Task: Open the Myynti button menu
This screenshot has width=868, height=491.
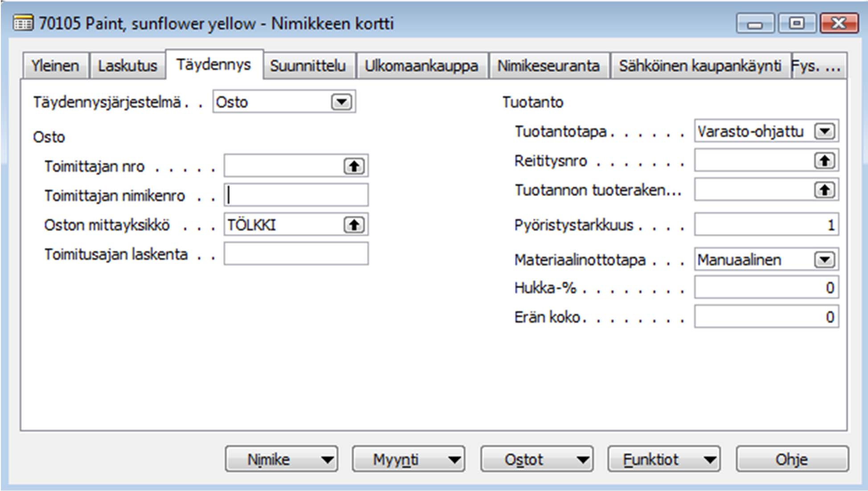Action: point(409,459)
